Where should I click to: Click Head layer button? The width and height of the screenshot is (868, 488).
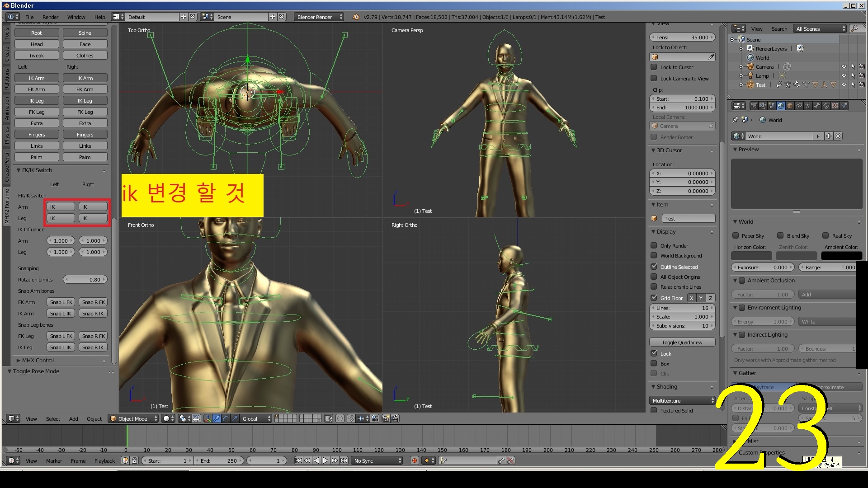click(x=37, y=44)
